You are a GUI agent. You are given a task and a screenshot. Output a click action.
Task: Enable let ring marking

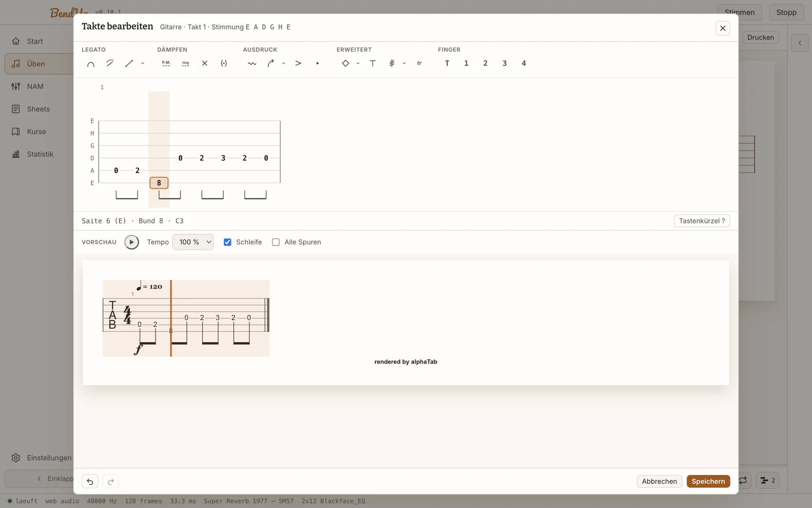click(x=186, y=63)
